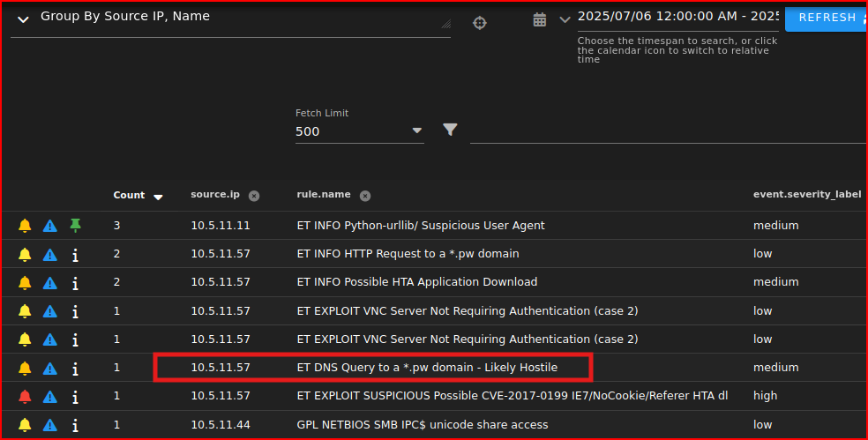This screenshot has height=440, width=868.
Task: Acknowledge the Python-urllib Suspicious User Agent alert via its bell
Action: click(25, 226)
